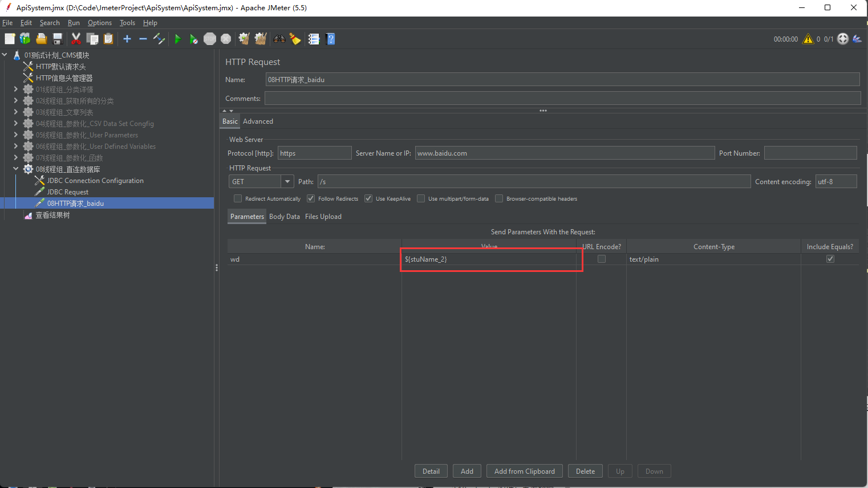Enable Use multipart/form-data checkbox

coord(421,198)
